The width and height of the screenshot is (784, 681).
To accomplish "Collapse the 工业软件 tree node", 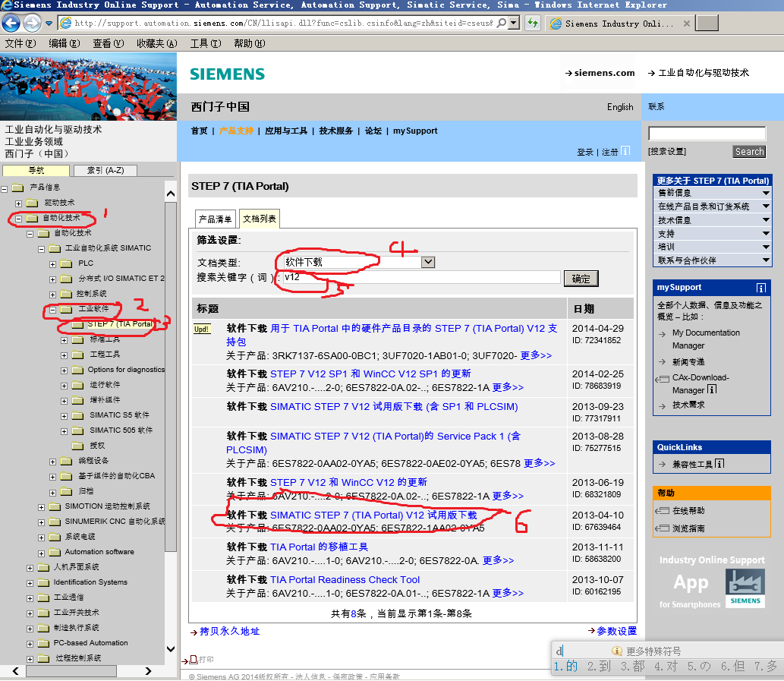I will click(52, 310).
